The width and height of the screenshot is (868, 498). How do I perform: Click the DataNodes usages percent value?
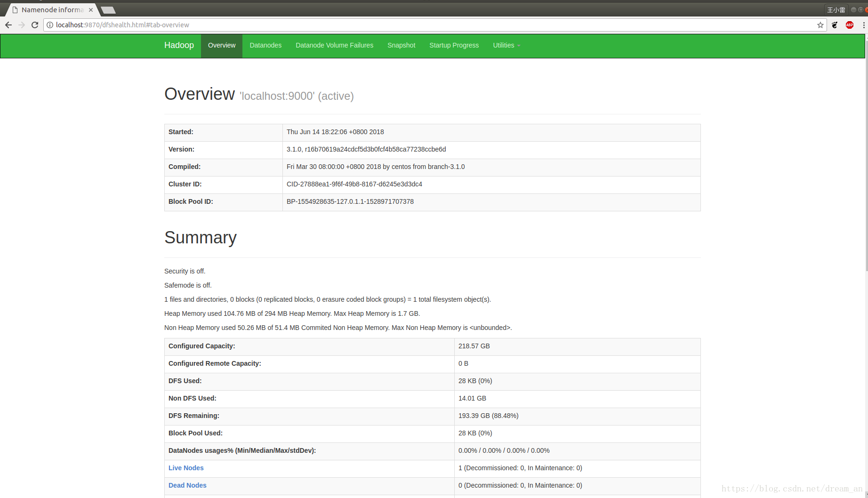[x=504, y=450]
